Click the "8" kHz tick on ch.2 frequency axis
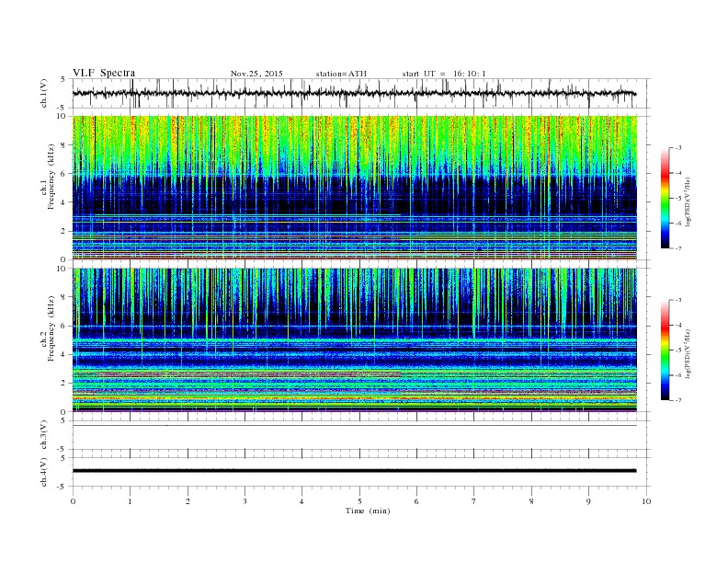The width and height of the screenshot is (728, 563). tap(64, 297)
